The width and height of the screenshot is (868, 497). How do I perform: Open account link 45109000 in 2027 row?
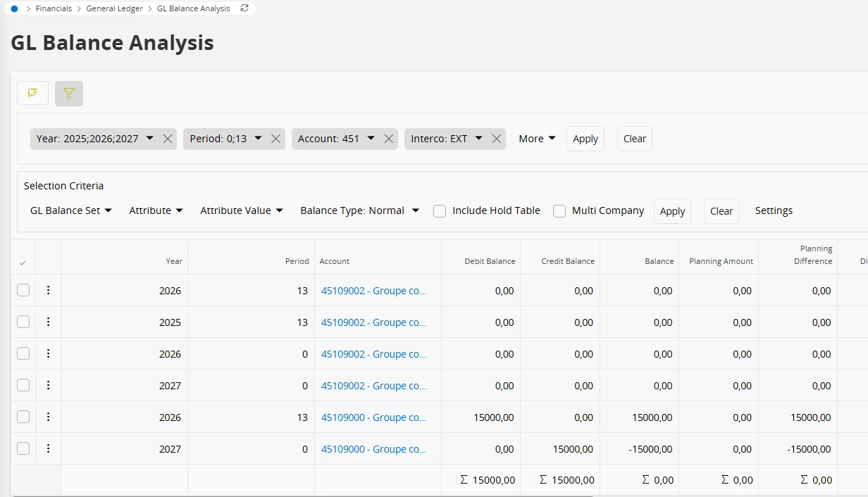tap(374, 448)
